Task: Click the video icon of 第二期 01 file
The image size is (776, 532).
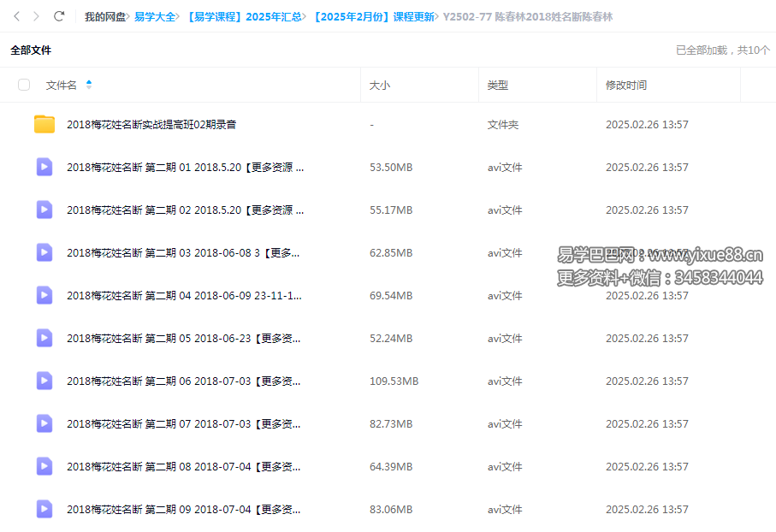Action: coord(44,167)
